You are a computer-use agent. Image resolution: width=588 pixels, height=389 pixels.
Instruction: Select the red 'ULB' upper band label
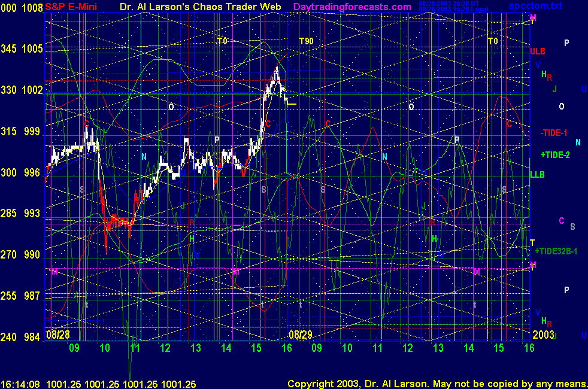click(x=537, y=51)
